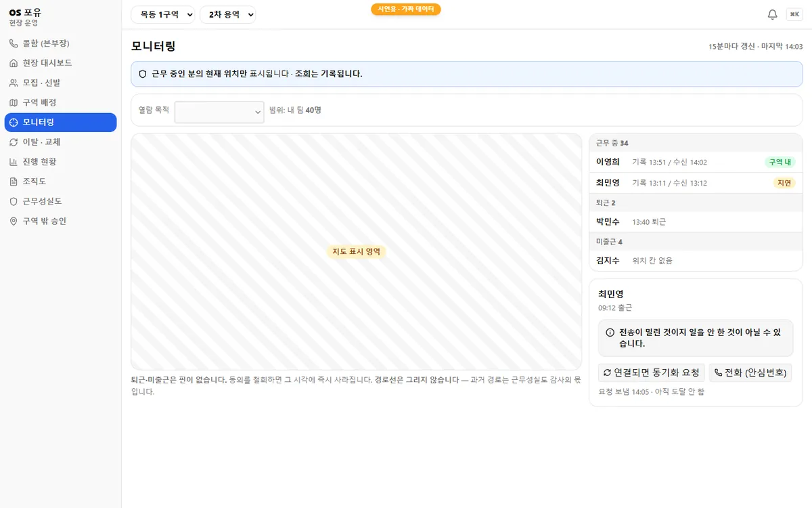Open the 2차 용역 dropdown
812x508 pixels.
pos(228,14)
